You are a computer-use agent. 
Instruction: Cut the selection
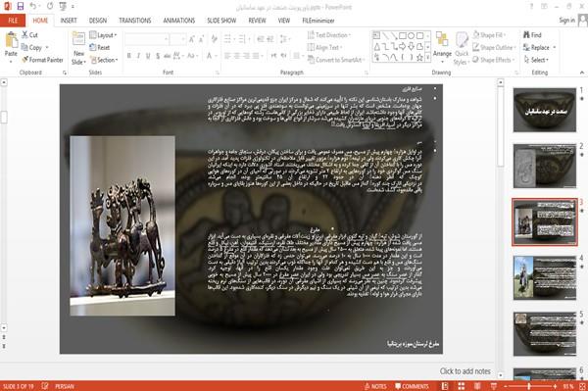[x=29, y=35]
